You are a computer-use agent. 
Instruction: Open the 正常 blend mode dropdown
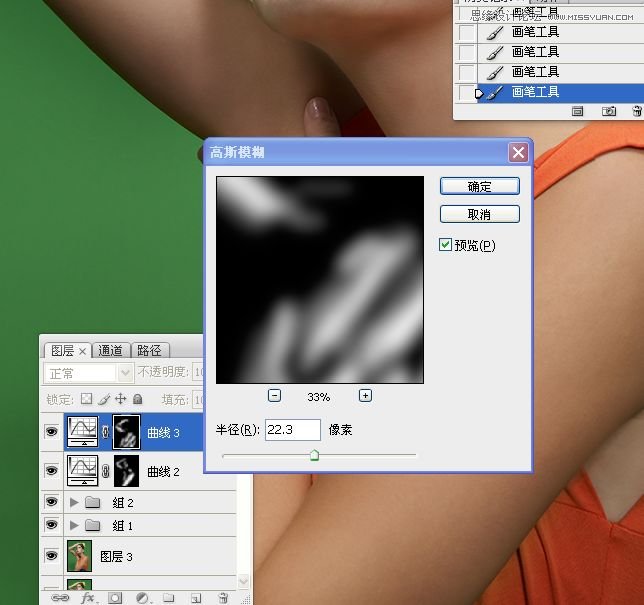88,373
